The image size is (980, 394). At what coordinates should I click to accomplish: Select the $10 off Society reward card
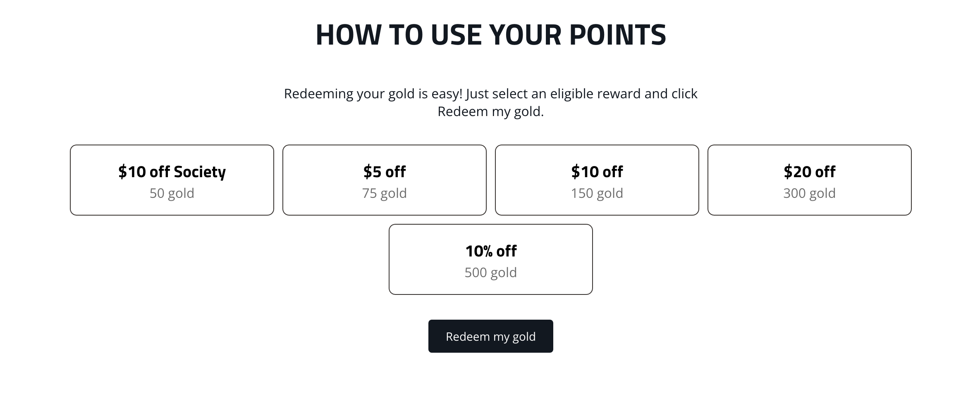click(x=172, y=179)
